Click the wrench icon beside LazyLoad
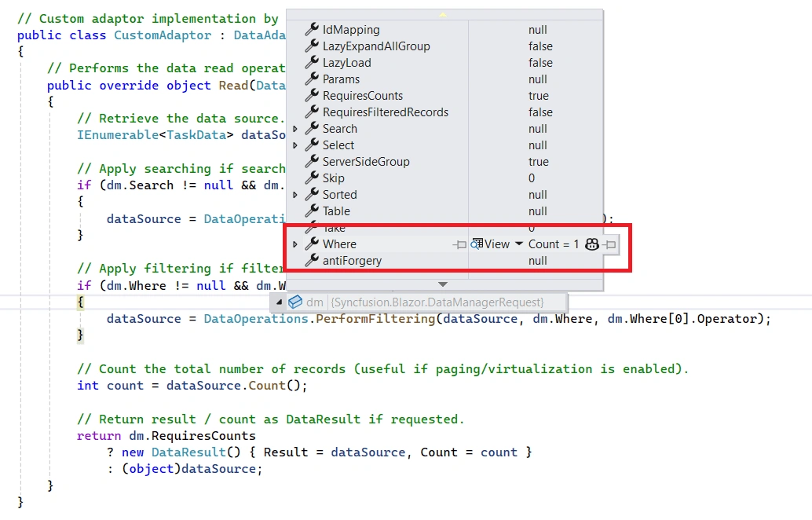812x520 pixels. pyautogui.click(x=311, y=63)
